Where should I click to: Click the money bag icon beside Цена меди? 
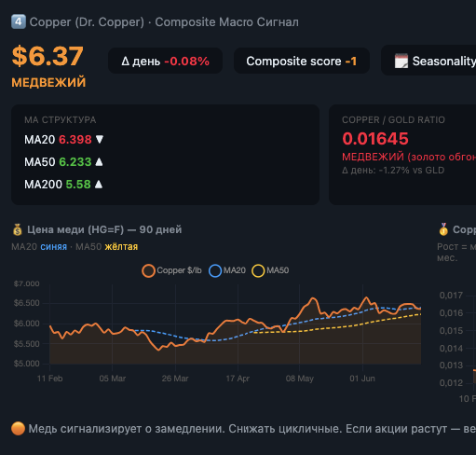(18, 229)
